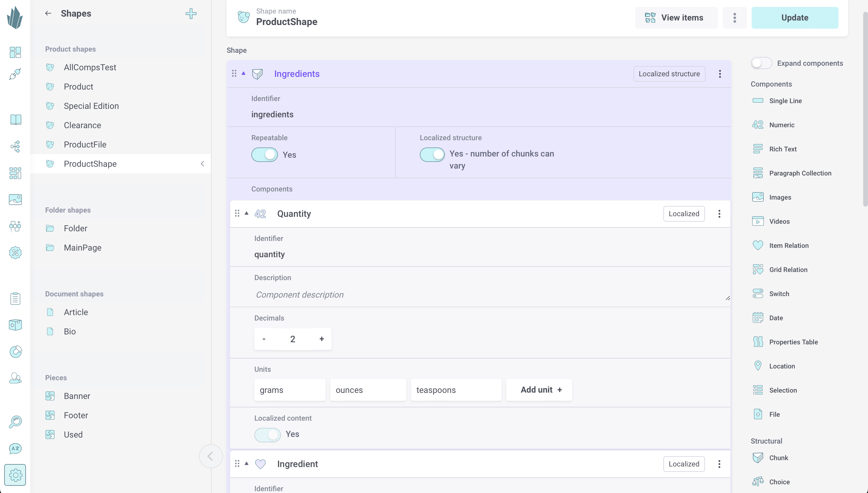
Task: Click the Grid Relation component icon
Action: [758, 270]
